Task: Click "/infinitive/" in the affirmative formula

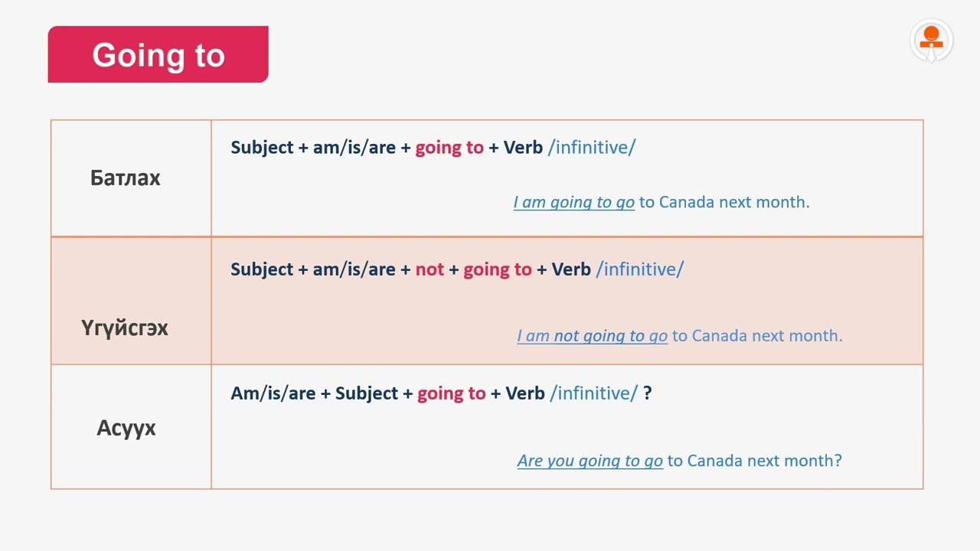Action: click(592, 148)
